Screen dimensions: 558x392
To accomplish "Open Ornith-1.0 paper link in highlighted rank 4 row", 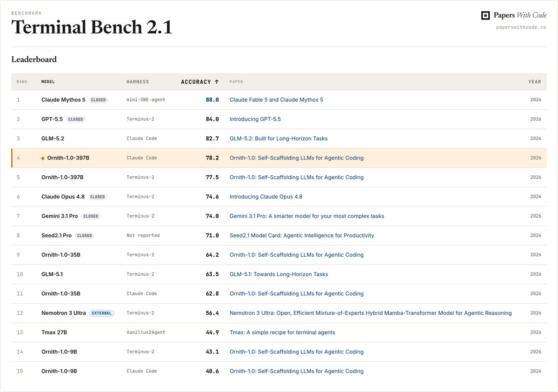I will (x=297, y=158).
